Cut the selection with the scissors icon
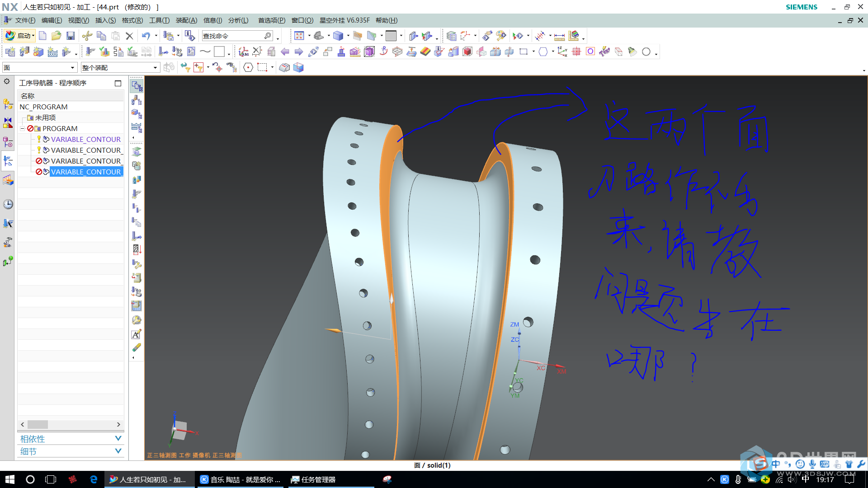 coord(87,36)
